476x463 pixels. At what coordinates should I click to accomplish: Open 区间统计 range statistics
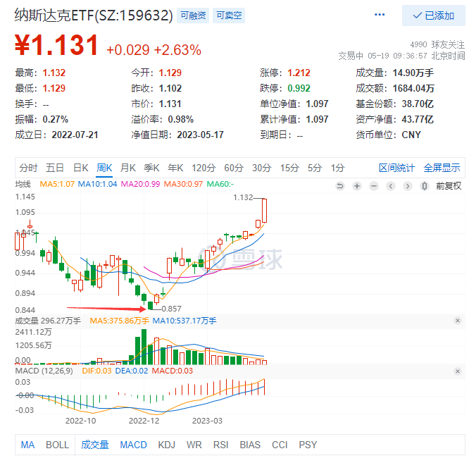(396, 168)
